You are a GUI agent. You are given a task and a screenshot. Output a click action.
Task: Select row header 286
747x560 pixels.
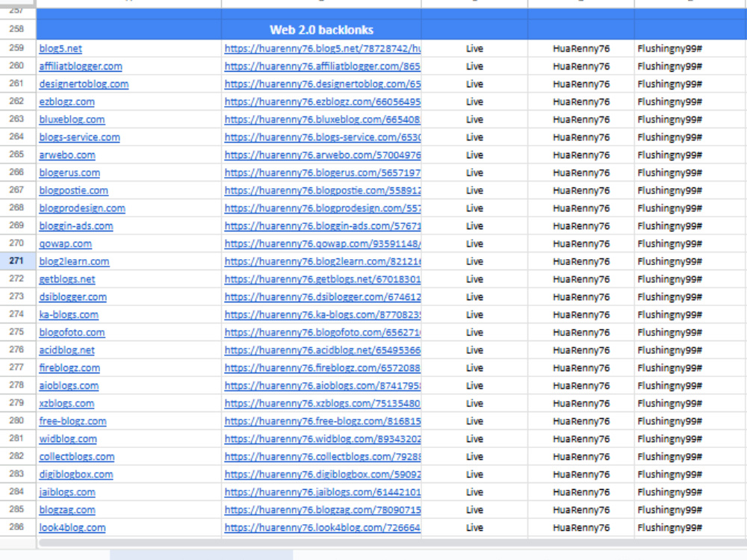tap(18, 526)
